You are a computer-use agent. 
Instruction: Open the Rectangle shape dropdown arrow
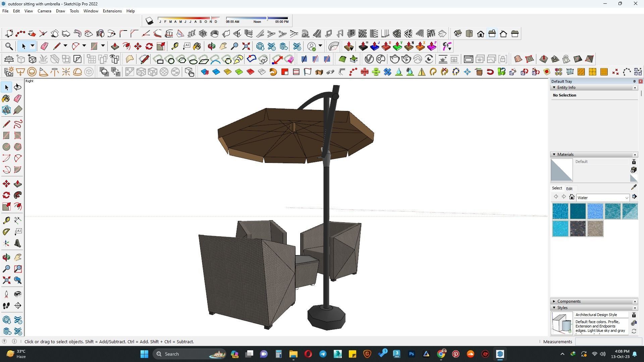tap(103, 46)
